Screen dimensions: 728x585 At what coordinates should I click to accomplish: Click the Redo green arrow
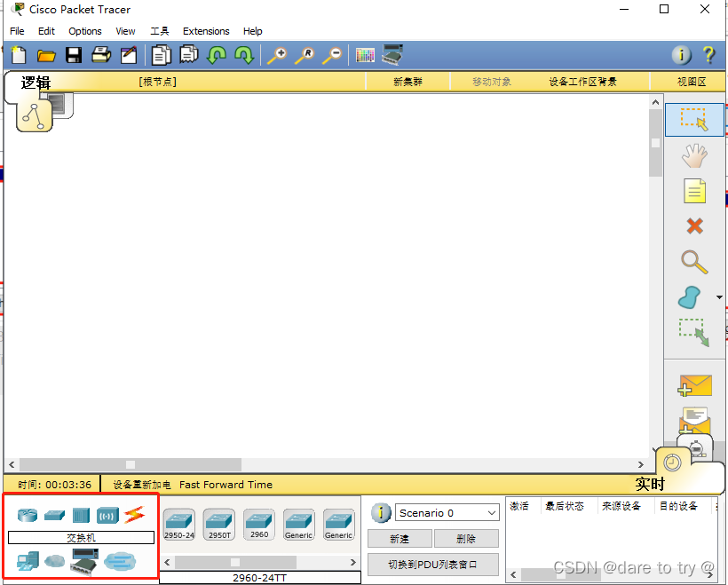(244, 55)
